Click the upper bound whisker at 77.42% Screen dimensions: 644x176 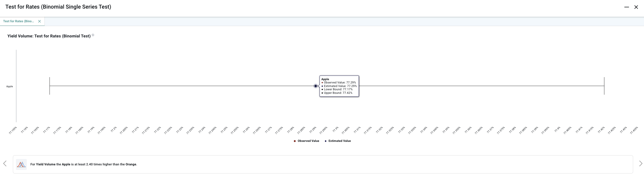[604, 86]
